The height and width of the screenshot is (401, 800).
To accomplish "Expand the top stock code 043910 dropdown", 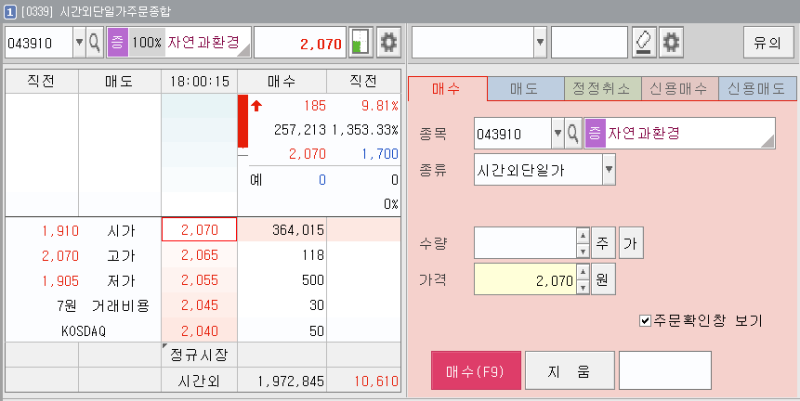I will [x=79, y=42].
